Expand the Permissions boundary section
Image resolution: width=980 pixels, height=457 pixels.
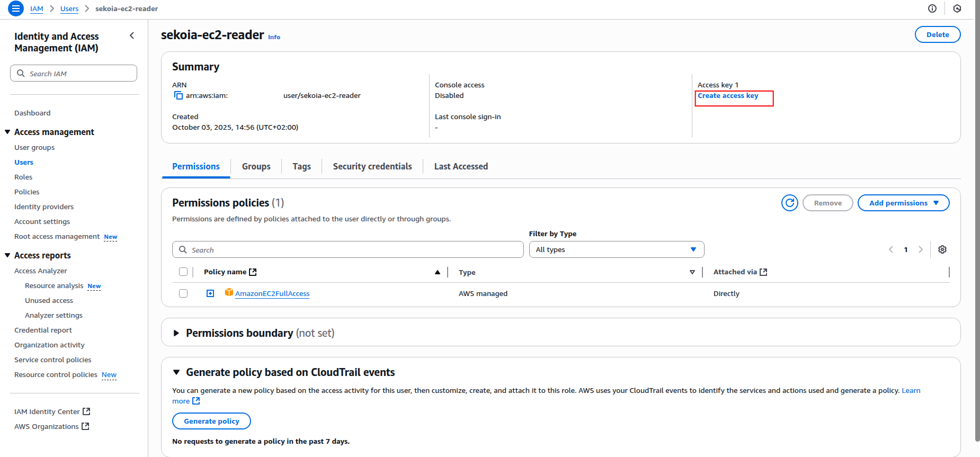(x=176, y=333)
